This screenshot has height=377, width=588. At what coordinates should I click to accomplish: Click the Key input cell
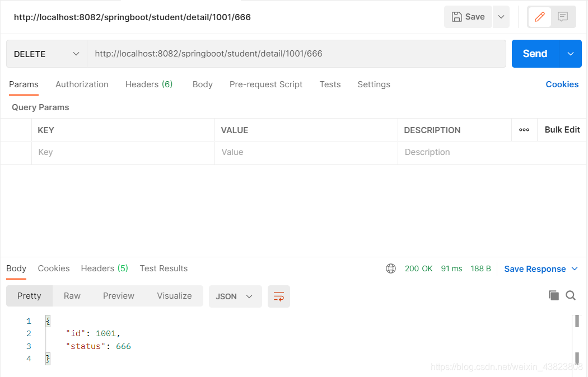tap(123, 152)
